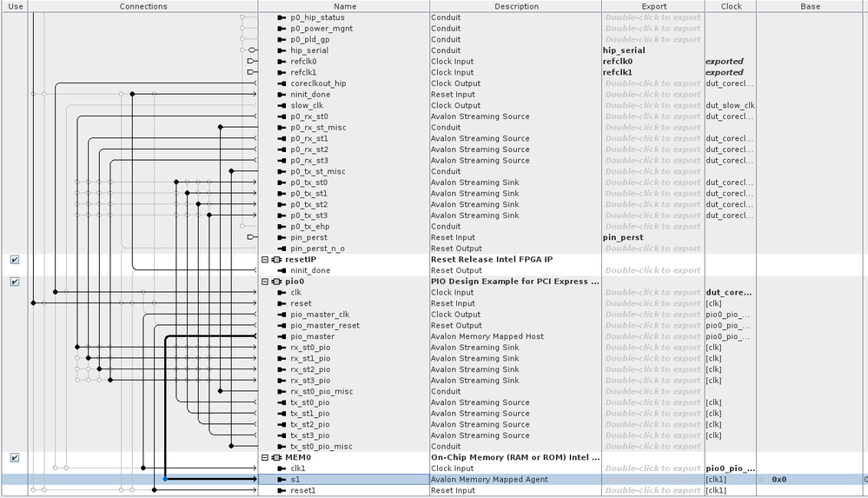Screen dimensions: 868x498
Task: Click the resetIP ninit_done interface arrow icon
Action: pos(282,270)
